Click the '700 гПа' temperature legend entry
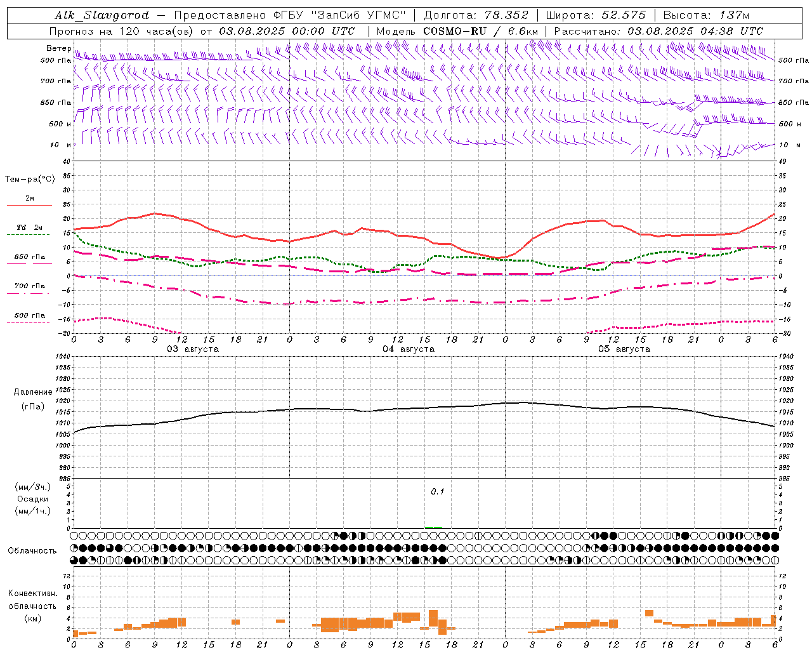The image size is (812, 650). [30, 286]
